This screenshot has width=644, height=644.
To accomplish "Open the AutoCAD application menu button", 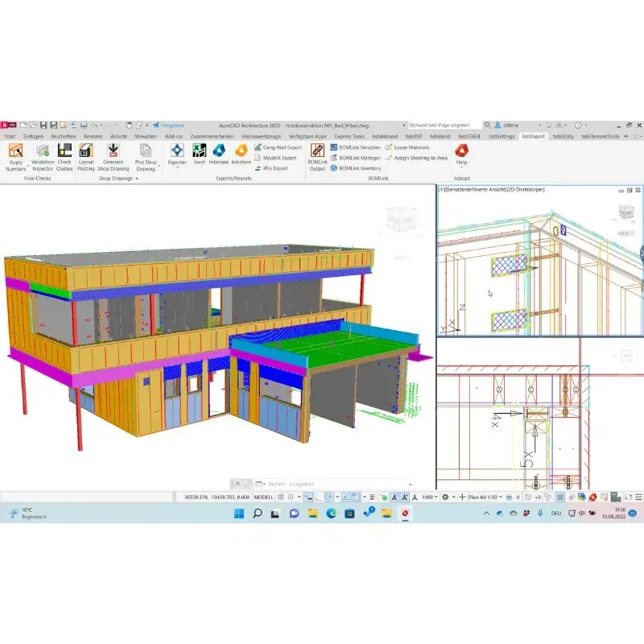I will pyautogui.click(x=8, y=126).
